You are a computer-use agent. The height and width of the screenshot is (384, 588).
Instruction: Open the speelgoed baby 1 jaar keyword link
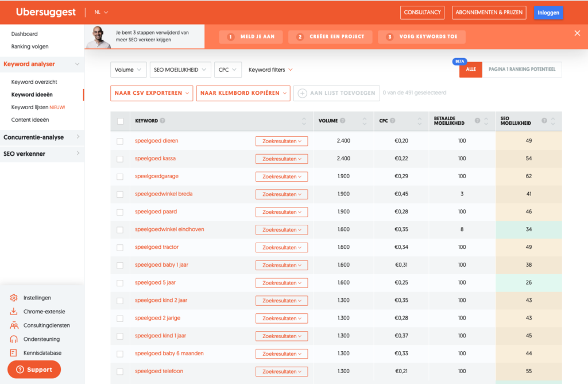pyautogui.click(x=161, y=264)
